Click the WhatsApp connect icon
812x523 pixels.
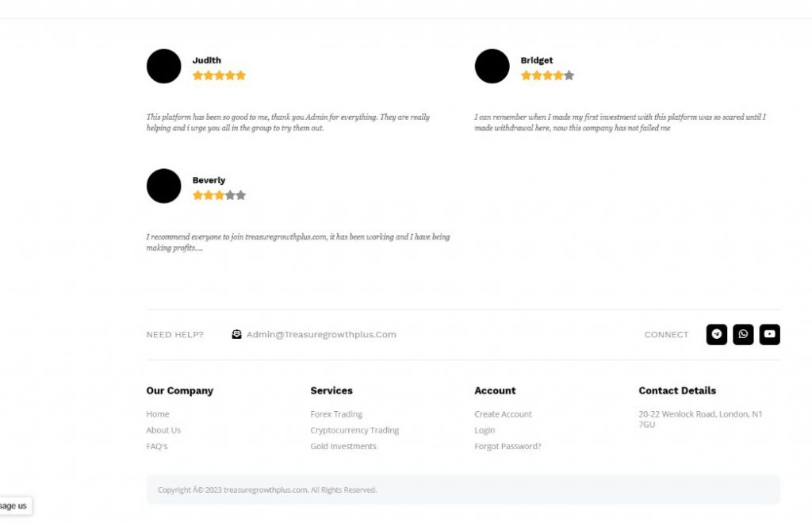[743, 334]
